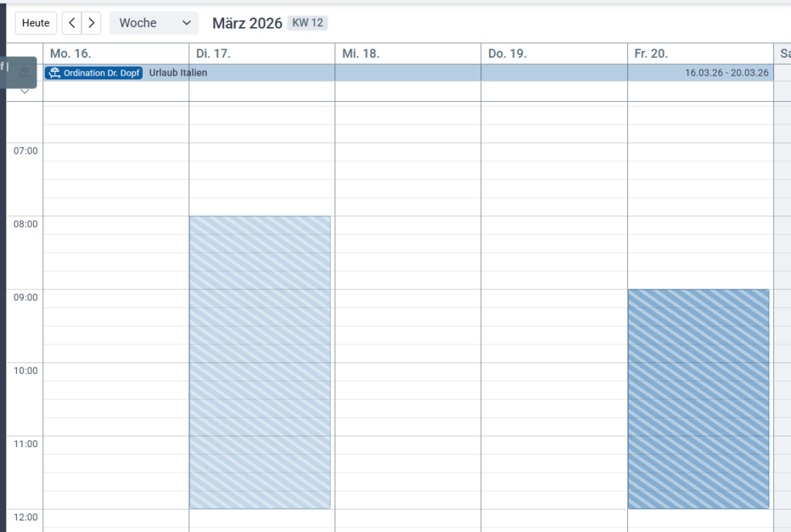Select the Do. 19. day header
The width and height of the screenshot is (791, 532).
(x=507, y=53)
